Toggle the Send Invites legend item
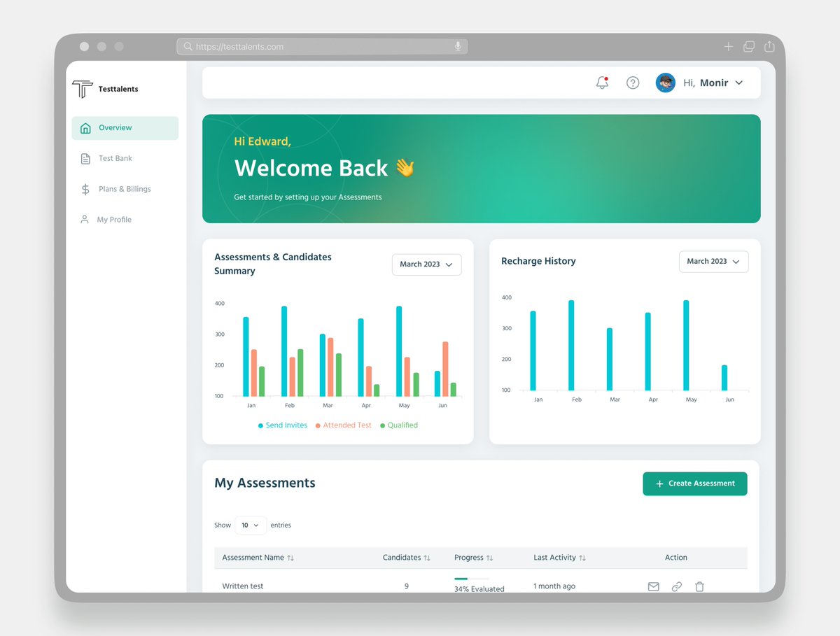Image resolution: width=840 pixels, height=636 pixels. [282, 425]
